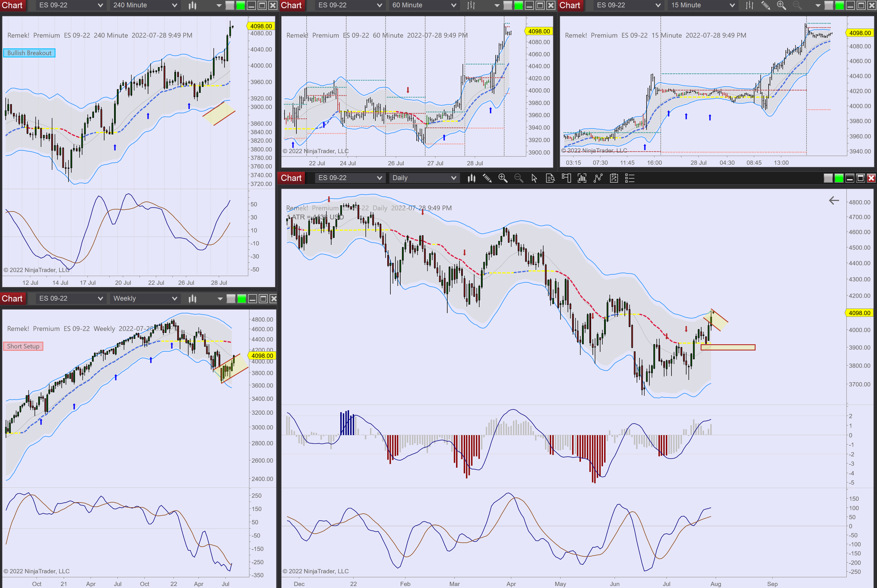Select the cursor pointer tool in Daily chart
This screenshot has height=588, width=877.
point(534,178)
